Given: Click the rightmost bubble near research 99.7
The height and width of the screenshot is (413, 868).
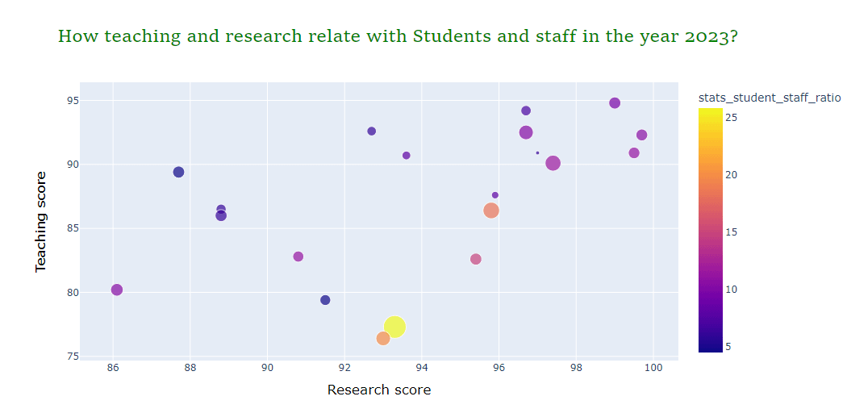Looking at the screenshot, I should tap(641, 135).
